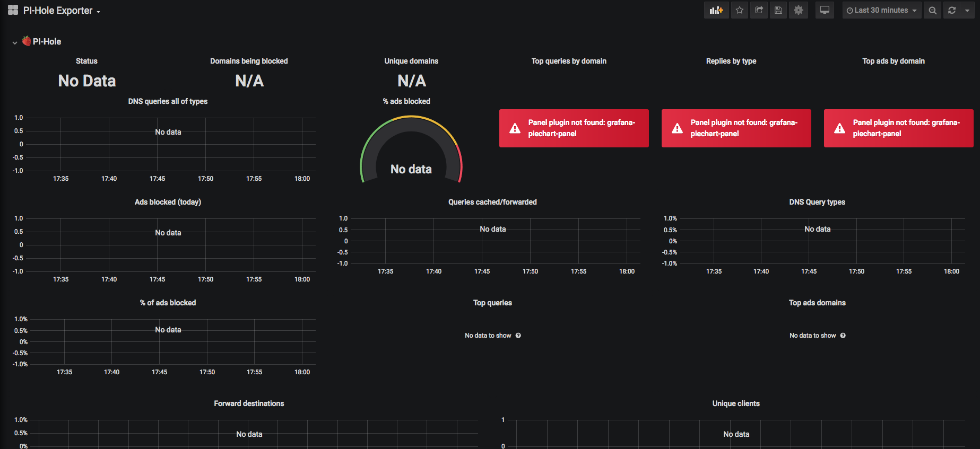This screenshot has height=449, width=980.
Task: Click the DNS Query types panel title
Action: 817,202
